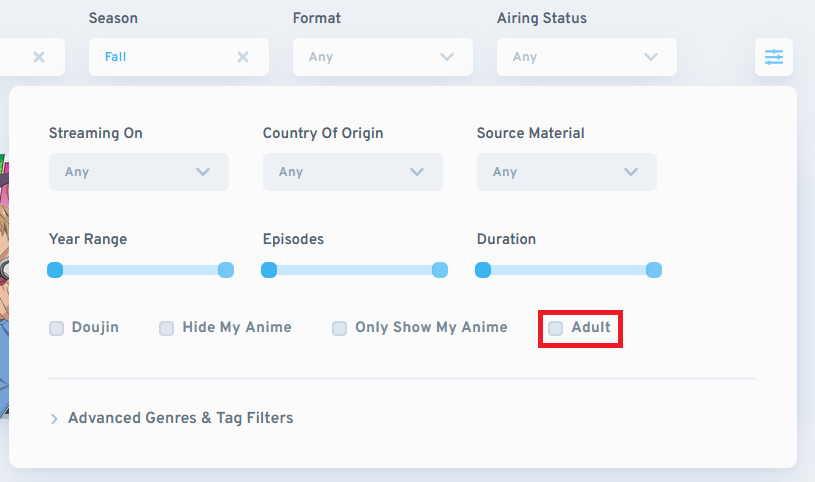This screenshot has width=815, height=482.
Task: Open the Country Of Origin dropdown
Action: [x=352, y=172]
